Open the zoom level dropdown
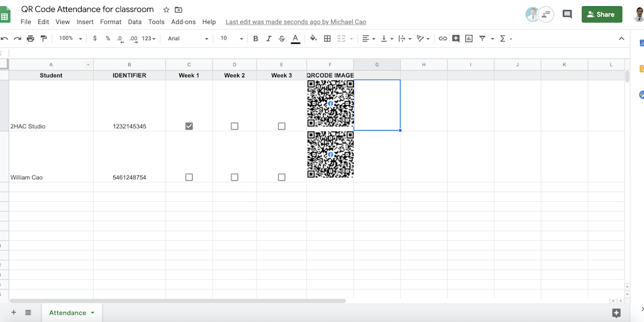644x322 pixels. [x=70, y=38]
